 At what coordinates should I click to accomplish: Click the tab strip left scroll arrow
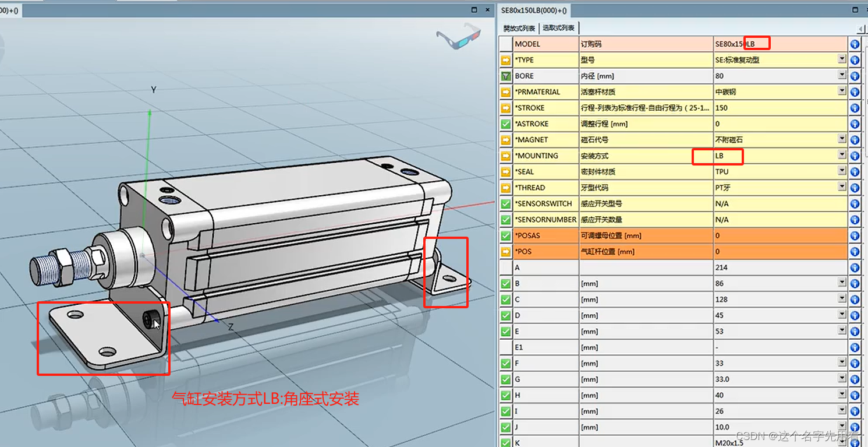click(862, 29)
